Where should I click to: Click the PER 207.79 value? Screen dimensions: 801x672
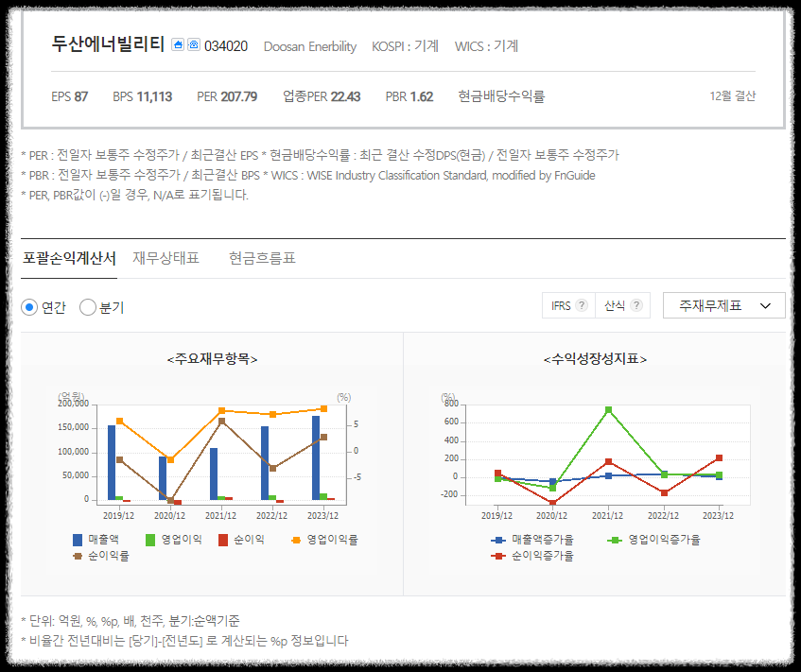pyautogui.click(x=227, y=96)
